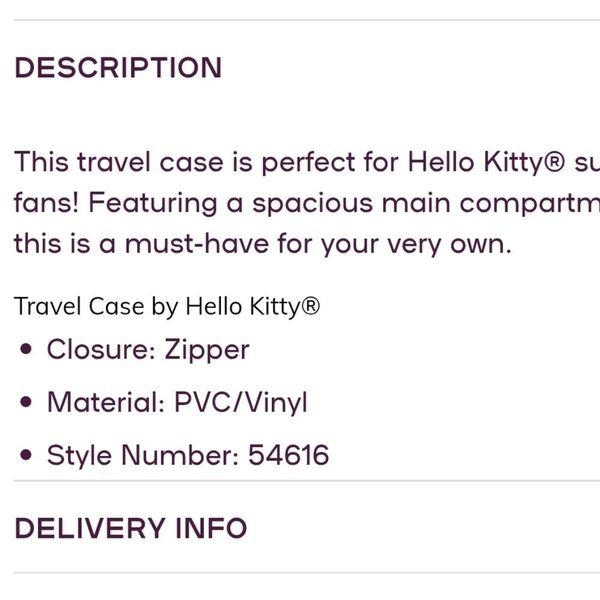
Task: Click the 'Closure:' label text
Action: [x=101, y=349]
